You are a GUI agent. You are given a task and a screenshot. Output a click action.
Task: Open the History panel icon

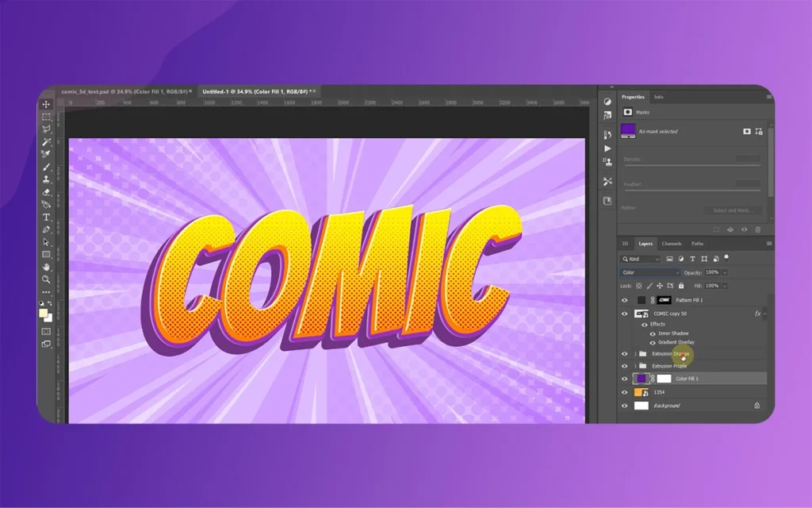pos(607,135)
